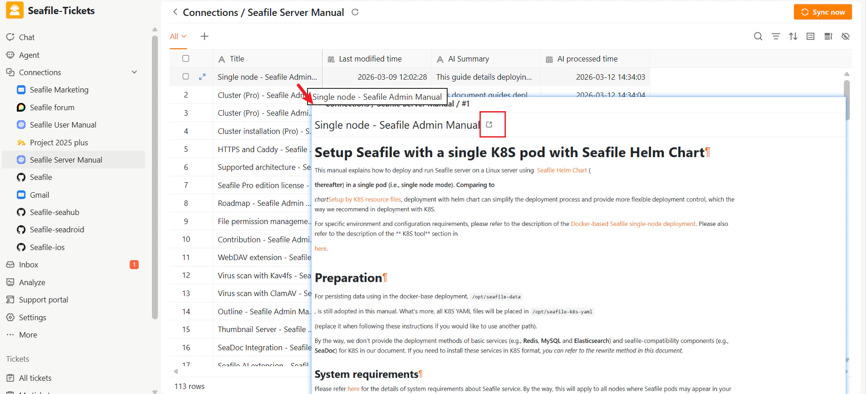Image resolution: width=868 pixels, height=394 pixels.
Task: Click the table horizontal scroll left arrow
Action: click(176, 371)
